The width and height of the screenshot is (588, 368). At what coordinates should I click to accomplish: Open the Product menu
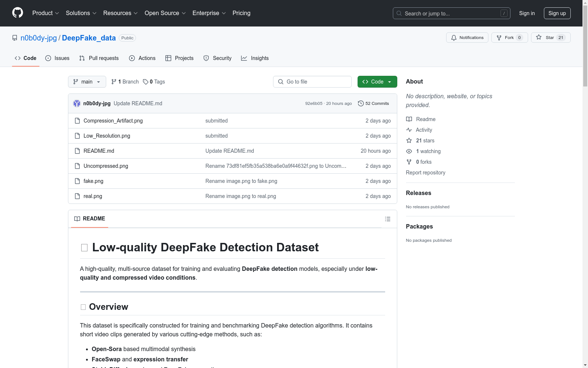[x=46, y=13]
